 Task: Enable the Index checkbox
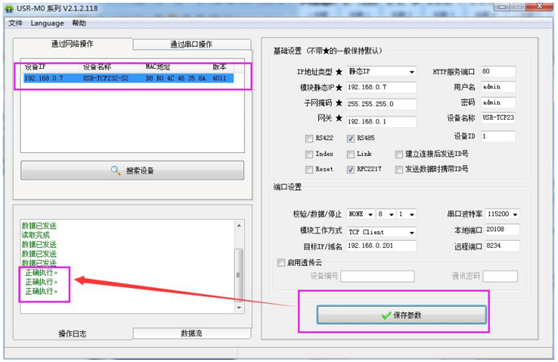tap(309, 154)
